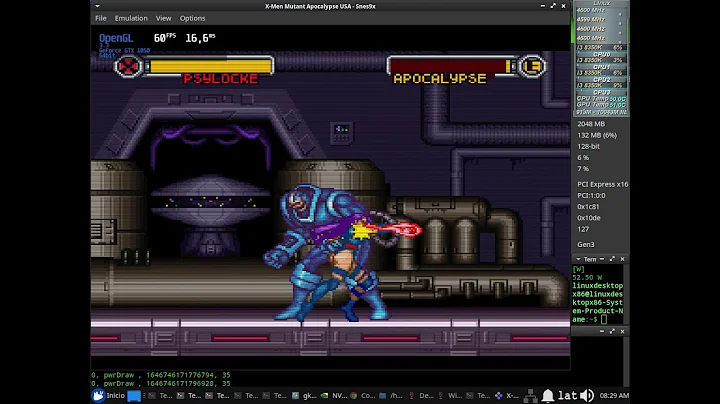Close the Term window
Screen dimensions: 720x404
click(x=623, y=259)
